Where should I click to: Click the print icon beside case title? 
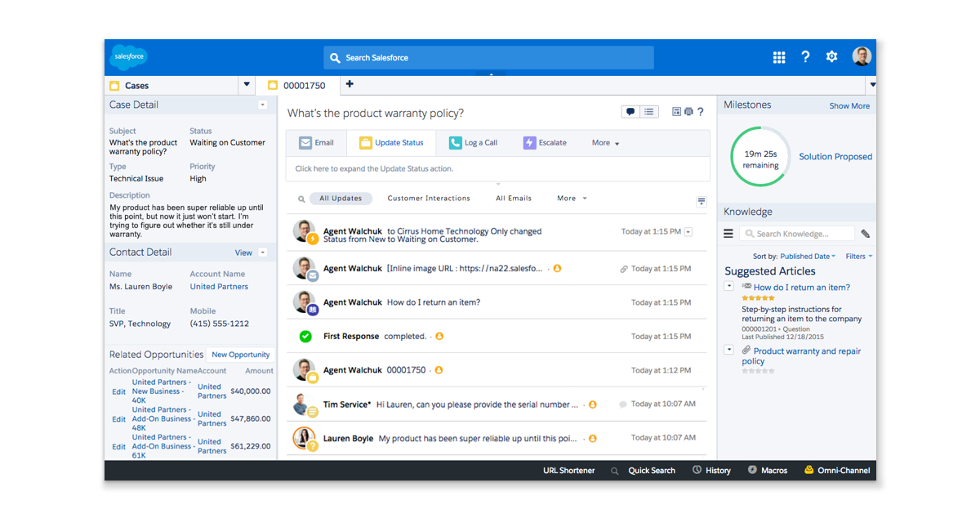[x=688, y=112]
